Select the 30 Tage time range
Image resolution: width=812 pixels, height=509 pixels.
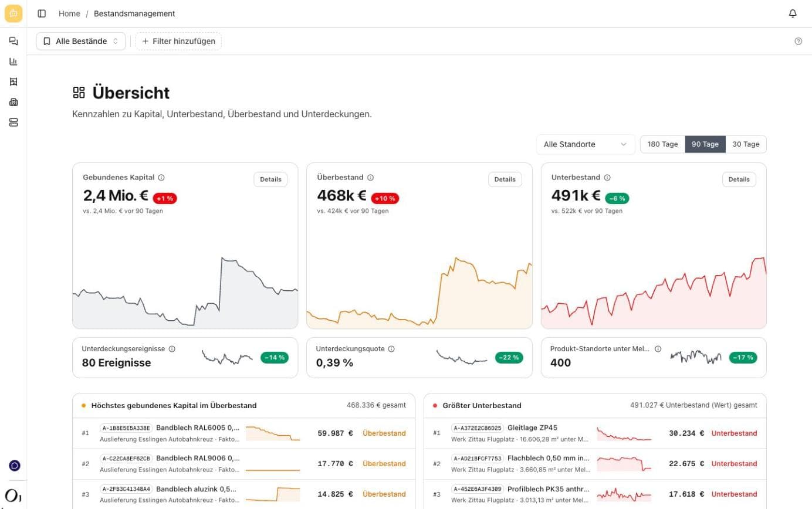tap(746, 144)
